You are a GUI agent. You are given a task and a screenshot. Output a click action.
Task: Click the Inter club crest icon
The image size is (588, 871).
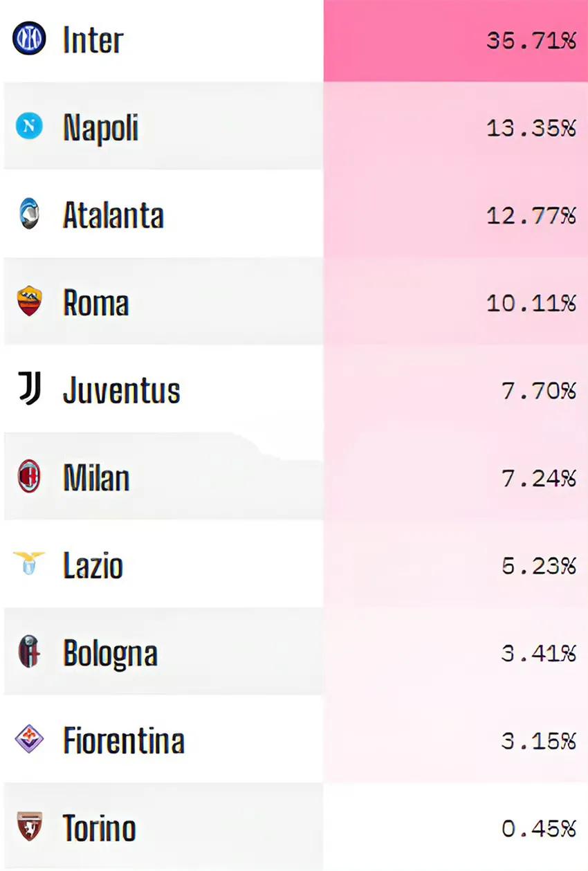pyautogui.click(x=29, y=39)
